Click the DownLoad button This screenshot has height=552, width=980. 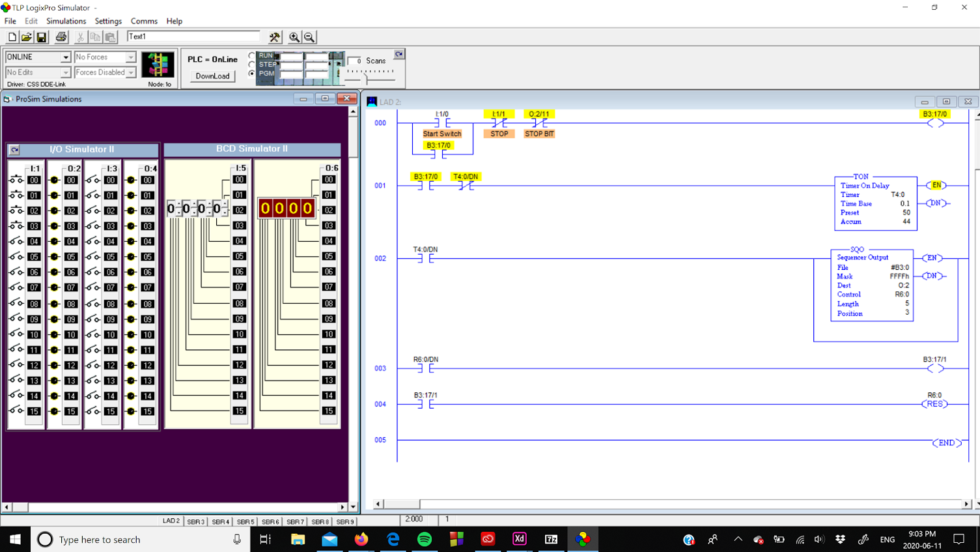pos(212,76)
